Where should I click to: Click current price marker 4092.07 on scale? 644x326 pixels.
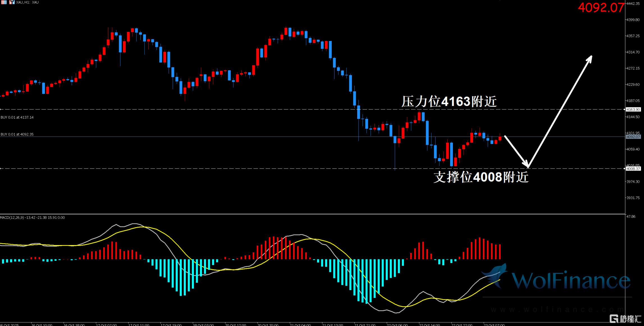pyautogui.click(x=633, y=137)
